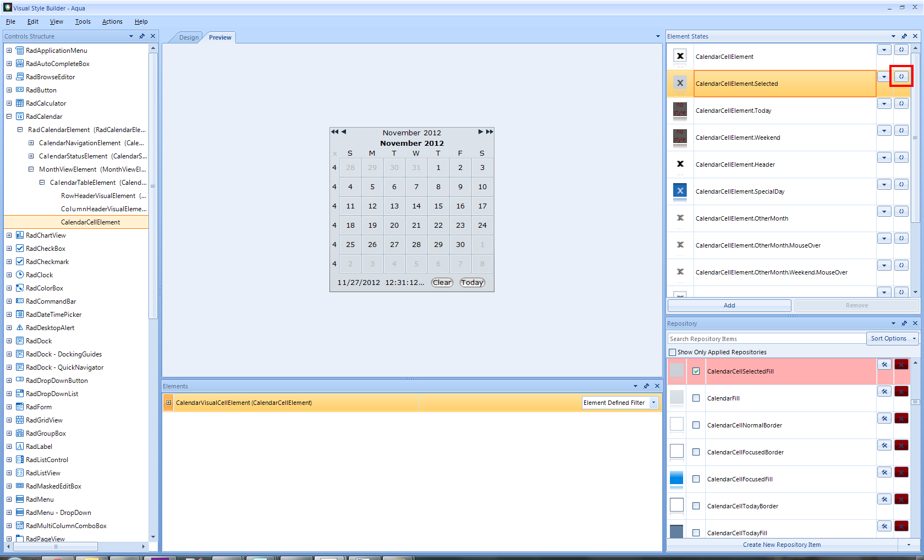Select day 15 in the calendar preview
Viewport: 924px width, 560px height.
point(438,206)
